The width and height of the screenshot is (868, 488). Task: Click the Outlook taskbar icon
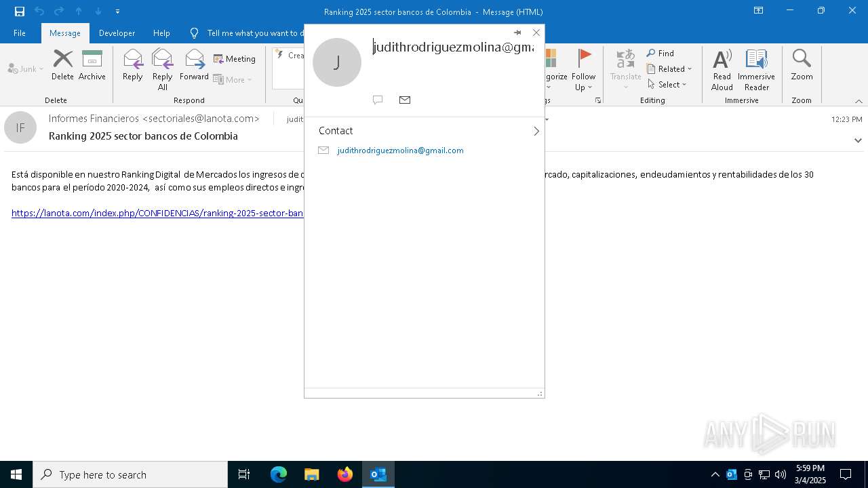click(x=378, y=474)
